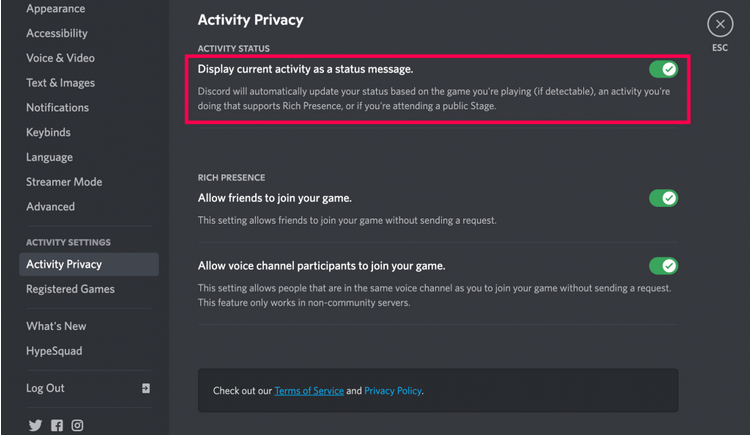
Task: Toggle Allow friends to join your game
Action: point(663,198)
